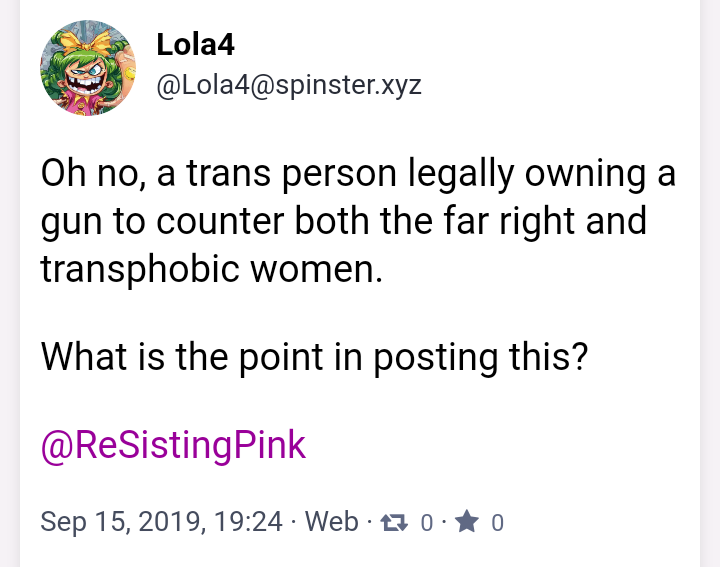
Task: Click the display name Lola4
Action: (195, 44)
